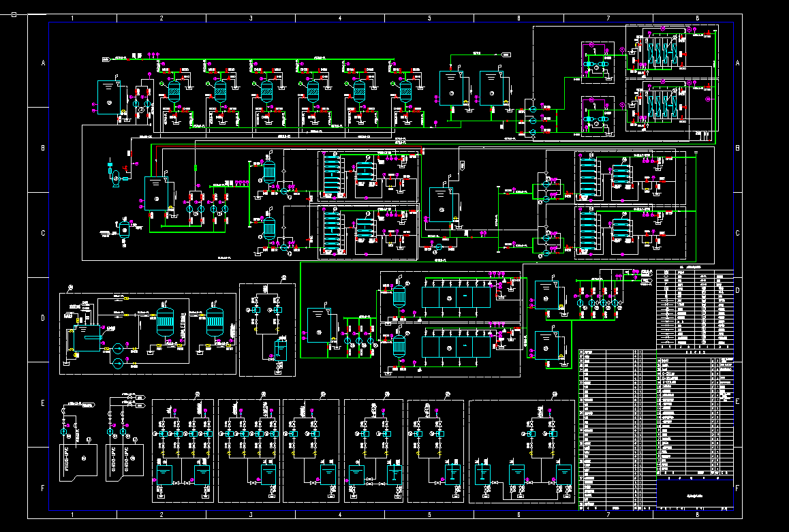
Task: Click row label F on left border
Action: tap(43, 488)
